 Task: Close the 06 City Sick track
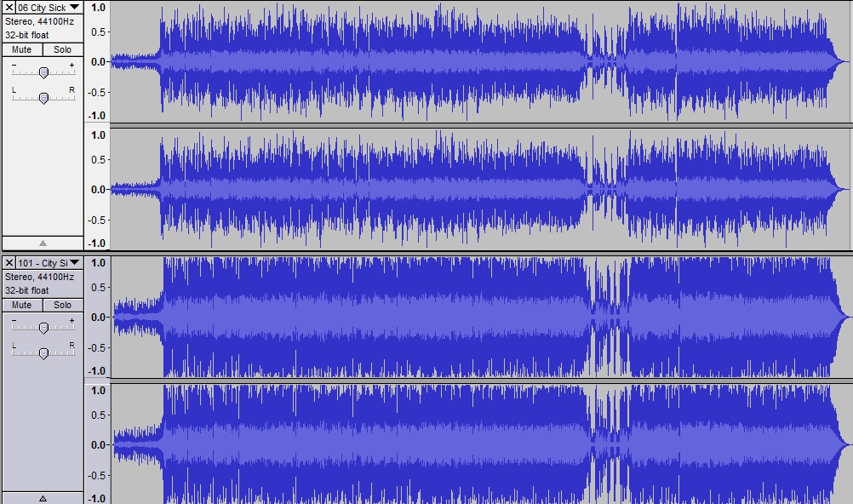pos(9,8)
